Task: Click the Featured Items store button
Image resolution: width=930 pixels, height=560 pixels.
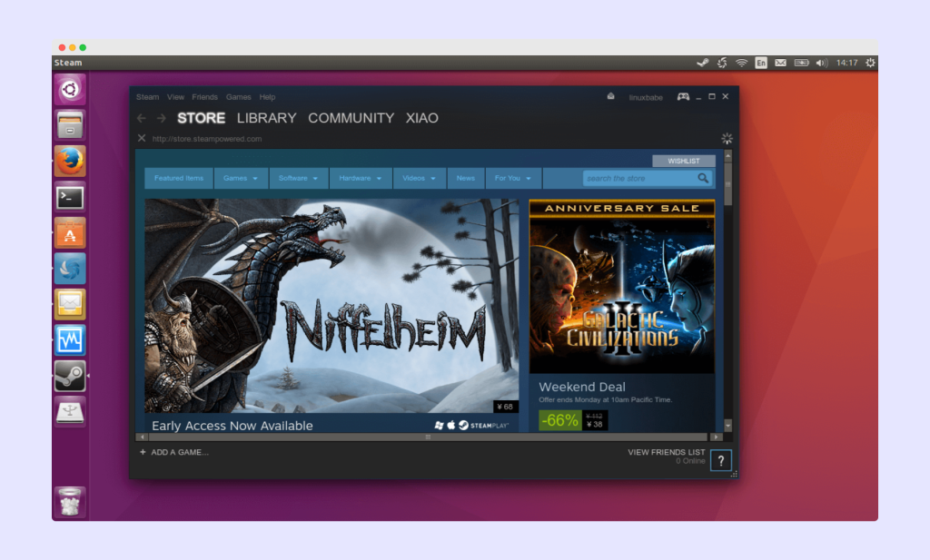Action: coord(179,178)
